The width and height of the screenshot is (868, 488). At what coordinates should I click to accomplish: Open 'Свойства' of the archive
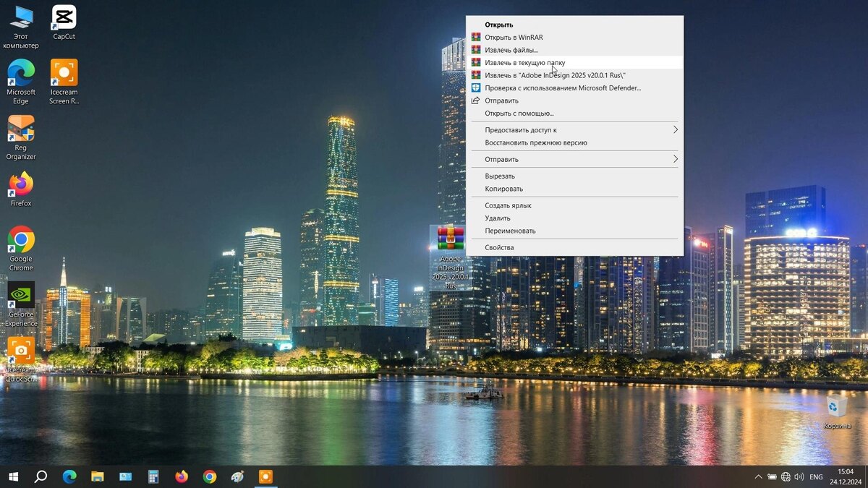574,247
